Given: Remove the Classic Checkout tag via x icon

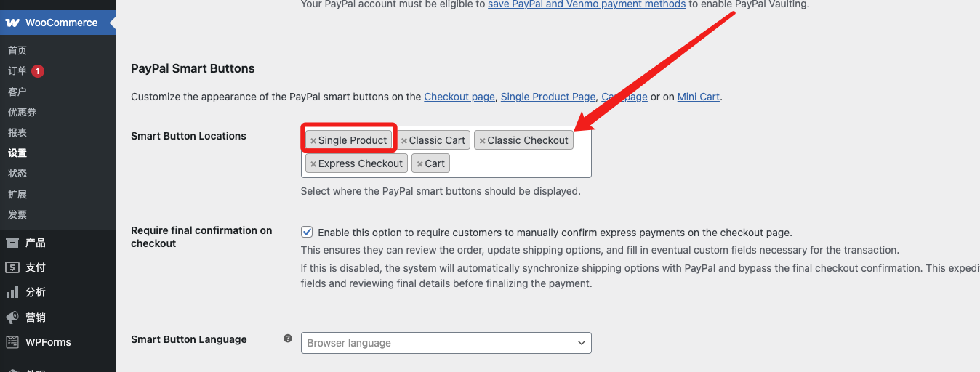Looking at the screenshot, I should (x=482, y=141).
